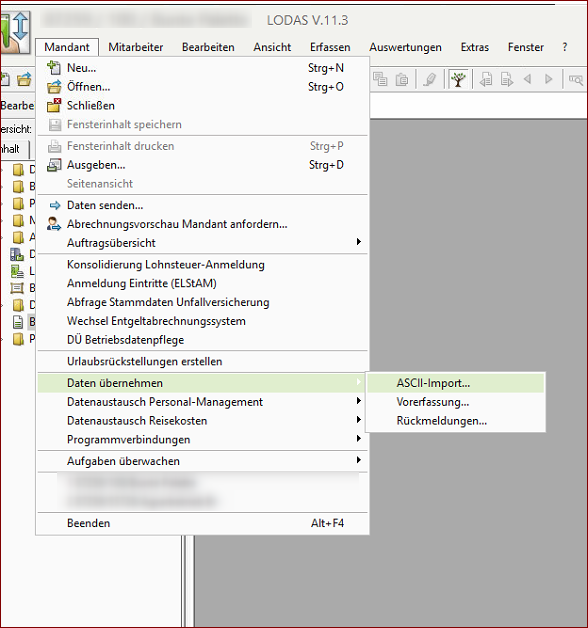This screenshot has width=588, height=628.
Task: Open the Bearbeiten menu
Action: coord(208,47)
